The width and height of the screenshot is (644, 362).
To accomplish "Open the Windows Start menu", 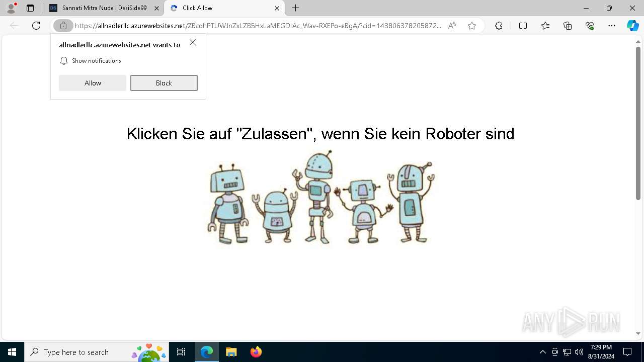I will click(12, 352).
